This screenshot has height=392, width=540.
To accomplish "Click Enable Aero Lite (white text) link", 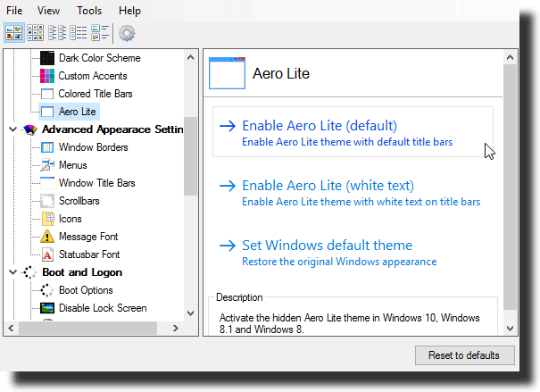I will [x=353, y=192].
